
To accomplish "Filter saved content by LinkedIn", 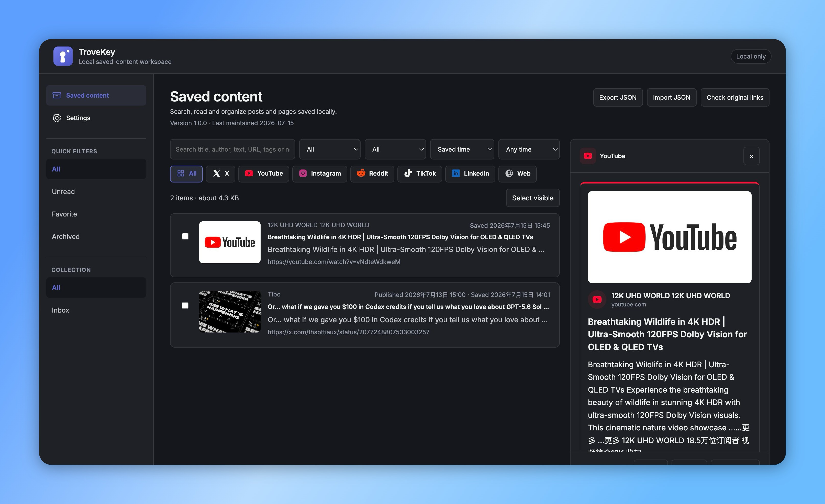I will click(x=471, y=174).
